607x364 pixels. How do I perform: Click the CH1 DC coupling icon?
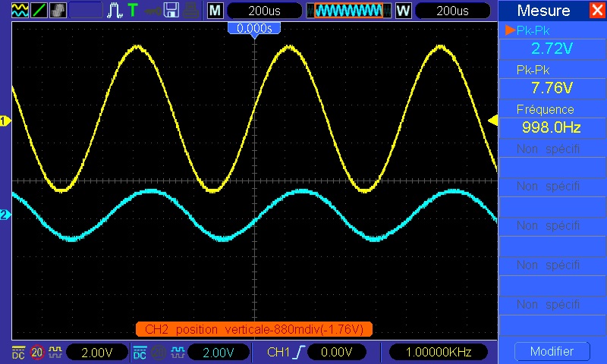(18, 352)
